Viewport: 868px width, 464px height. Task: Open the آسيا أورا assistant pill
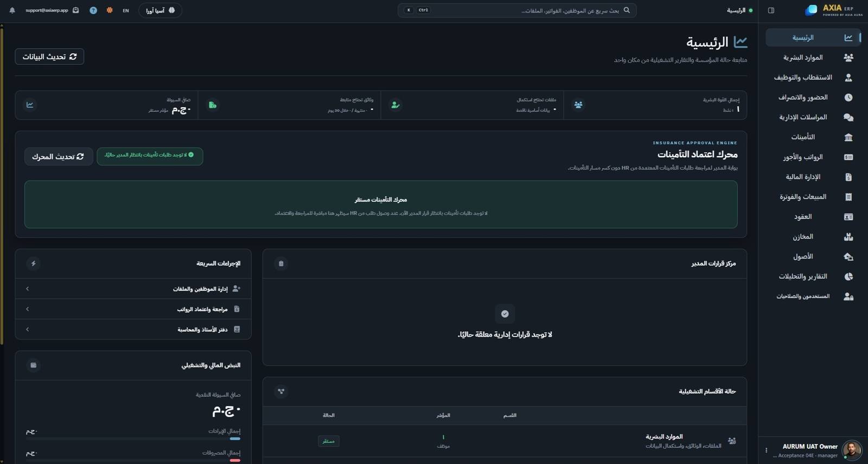160,10
